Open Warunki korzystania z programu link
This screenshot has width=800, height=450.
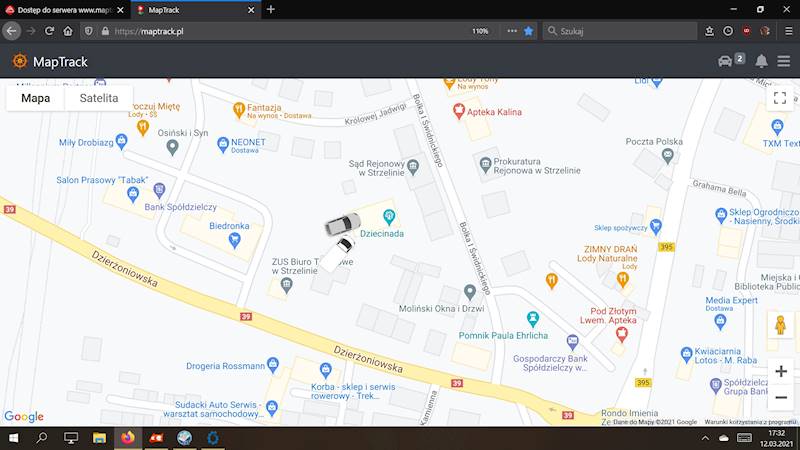750,422
